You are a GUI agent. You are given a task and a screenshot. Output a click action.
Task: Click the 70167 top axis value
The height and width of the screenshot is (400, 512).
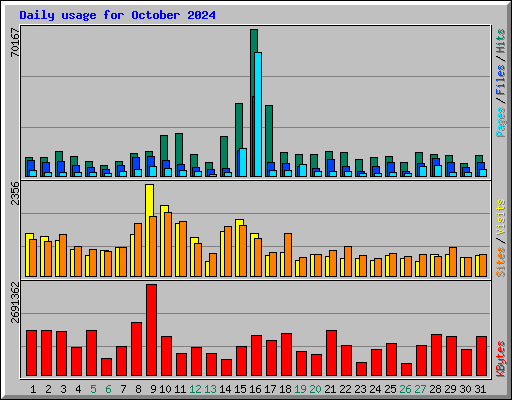[x=15, y=42]
